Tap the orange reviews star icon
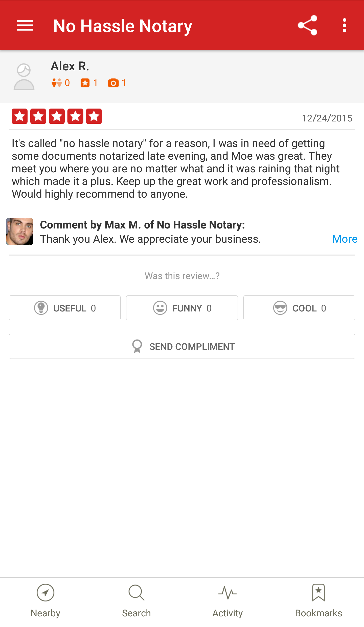 tap(85, 83)
